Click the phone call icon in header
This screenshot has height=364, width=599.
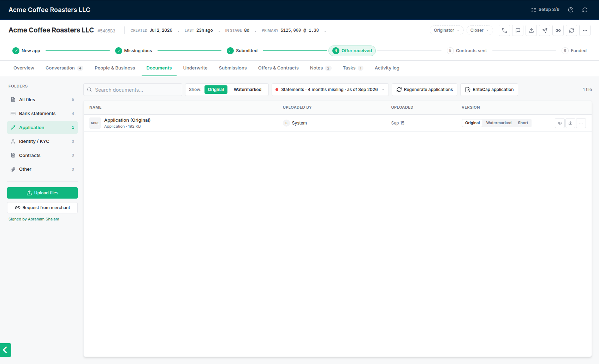[504, 30]
